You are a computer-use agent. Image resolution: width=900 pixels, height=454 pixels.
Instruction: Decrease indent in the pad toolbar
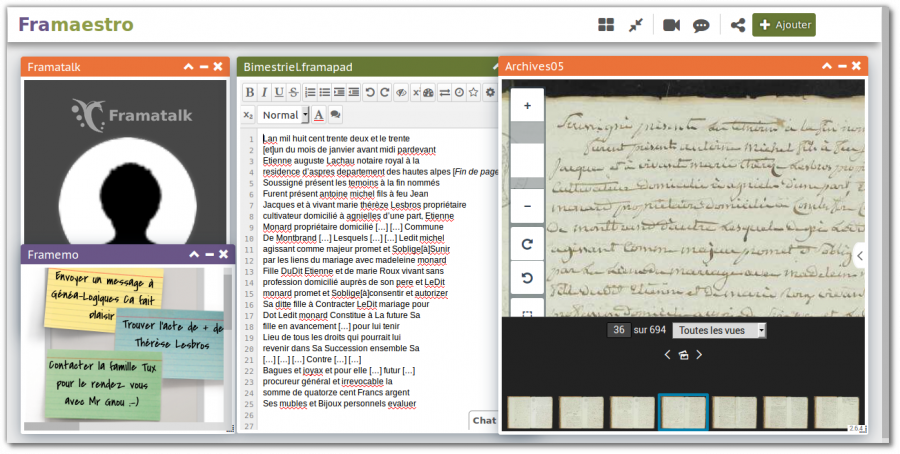click(354, 92)
